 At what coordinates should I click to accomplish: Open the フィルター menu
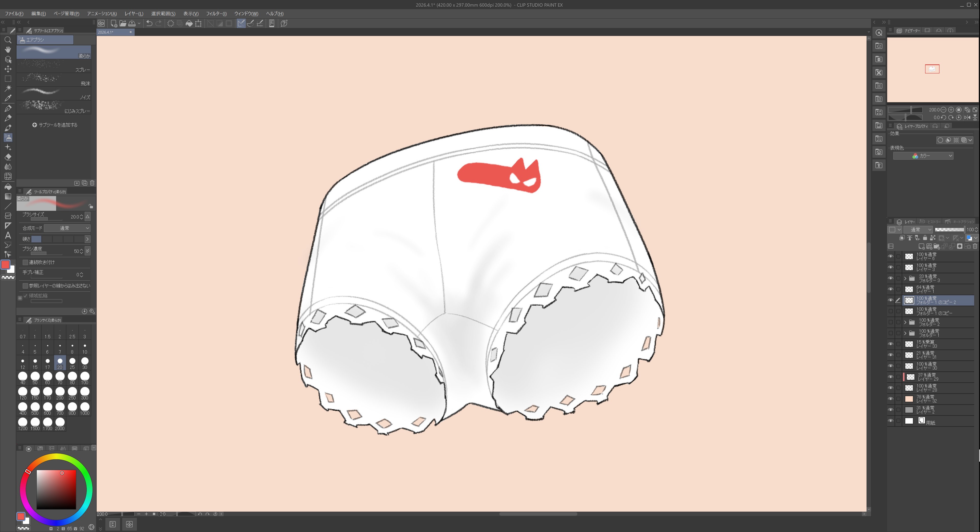(x=216, y=14)
